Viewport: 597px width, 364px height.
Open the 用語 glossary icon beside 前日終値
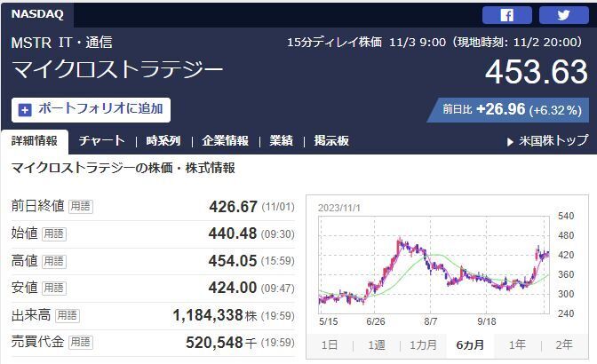click(x=81, y=207)
